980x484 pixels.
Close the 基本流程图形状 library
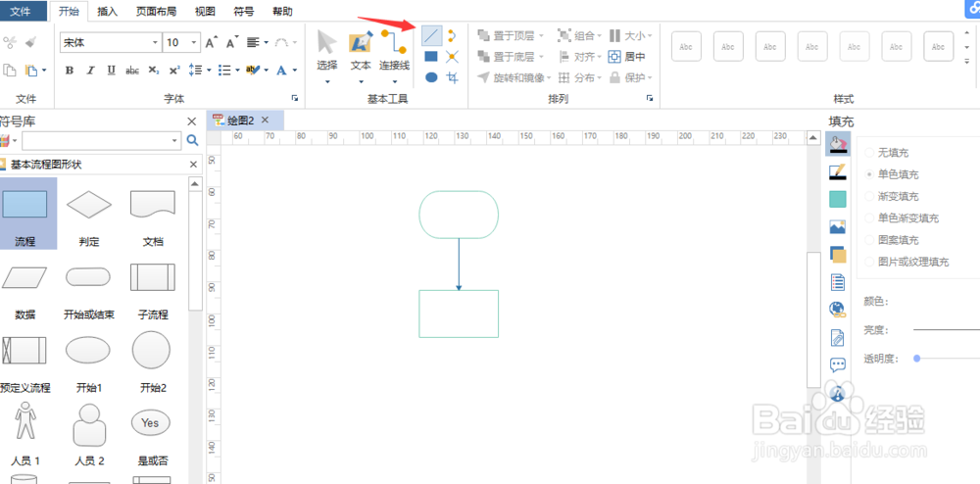193,165
